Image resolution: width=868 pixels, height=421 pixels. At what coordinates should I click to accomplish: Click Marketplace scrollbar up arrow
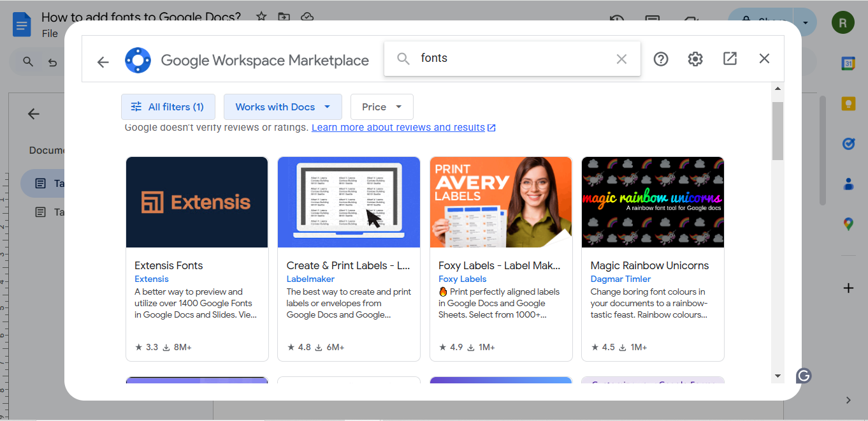[778, 87]
